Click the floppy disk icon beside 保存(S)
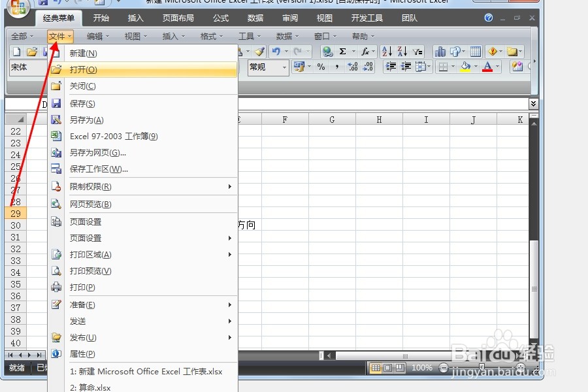The width and height of the screenshot is (588, 392). tap(56, 103)
